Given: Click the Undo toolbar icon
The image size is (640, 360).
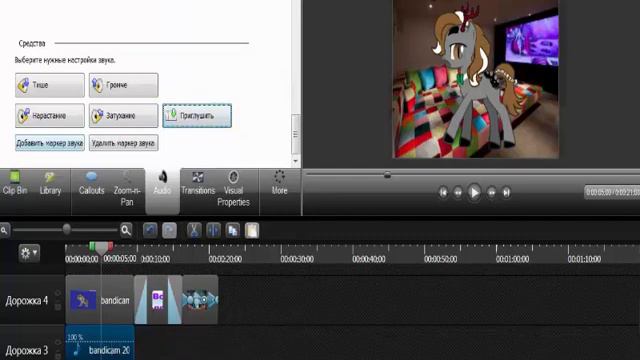Looking at the screenshot, I should point(150,230).
